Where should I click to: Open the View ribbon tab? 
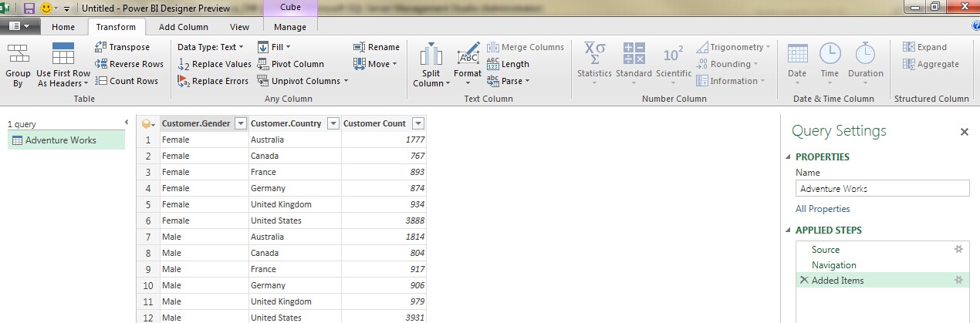coord(240,27)
